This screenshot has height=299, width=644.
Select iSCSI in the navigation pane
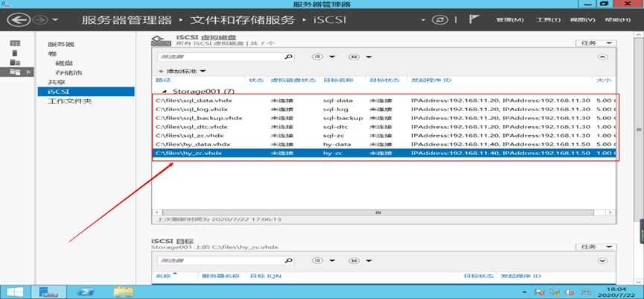coord(86,91)
